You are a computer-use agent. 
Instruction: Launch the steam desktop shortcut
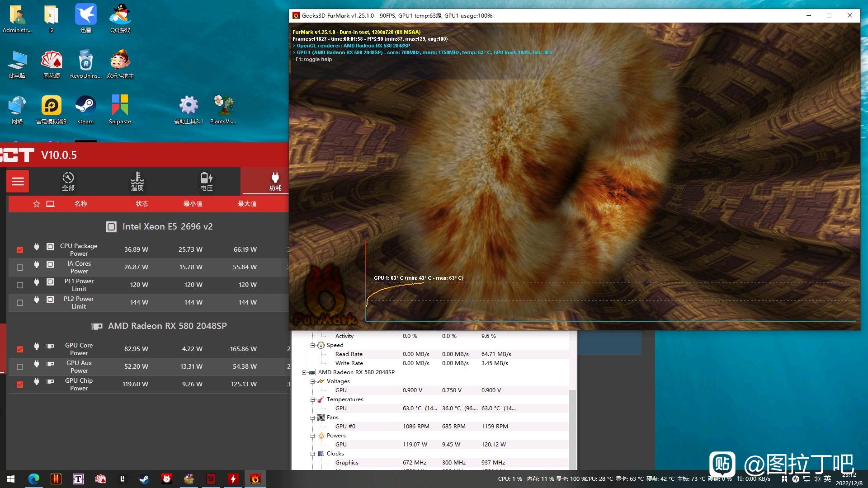(85, 110)
